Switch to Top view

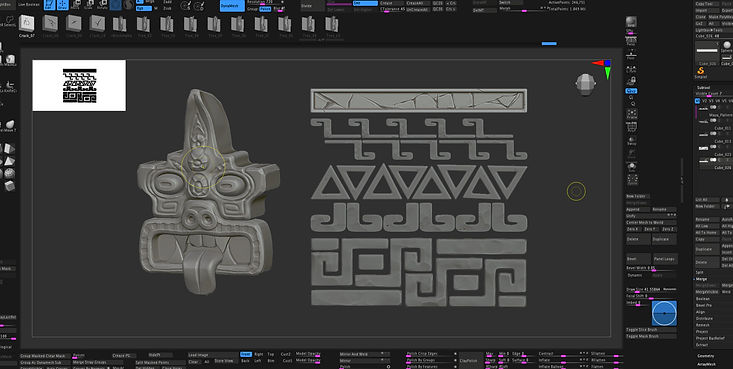pyautogui.click(x=270, y=354)
